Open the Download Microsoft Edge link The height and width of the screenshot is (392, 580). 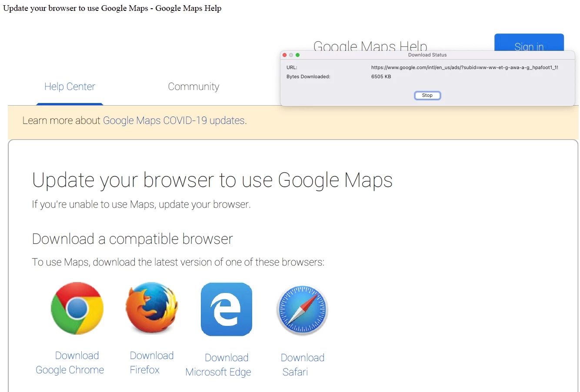(218, 365)
